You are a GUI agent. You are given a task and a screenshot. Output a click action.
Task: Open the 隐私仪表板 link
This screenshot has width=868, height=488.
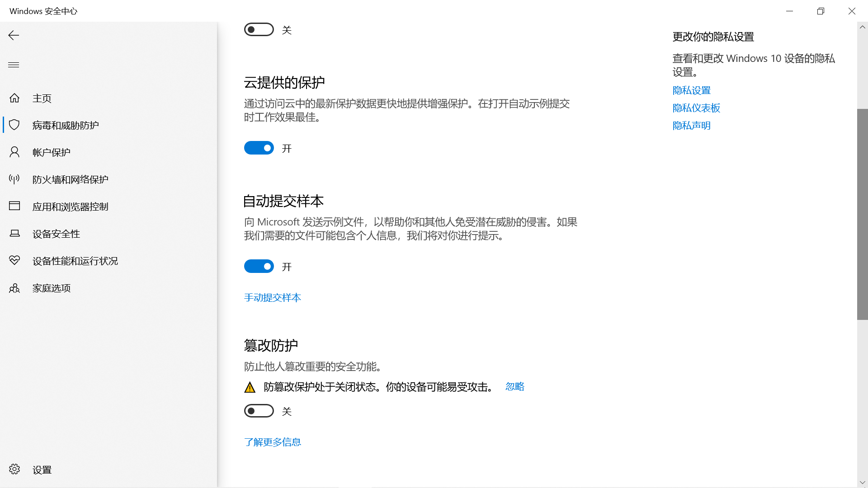[696, 108]
